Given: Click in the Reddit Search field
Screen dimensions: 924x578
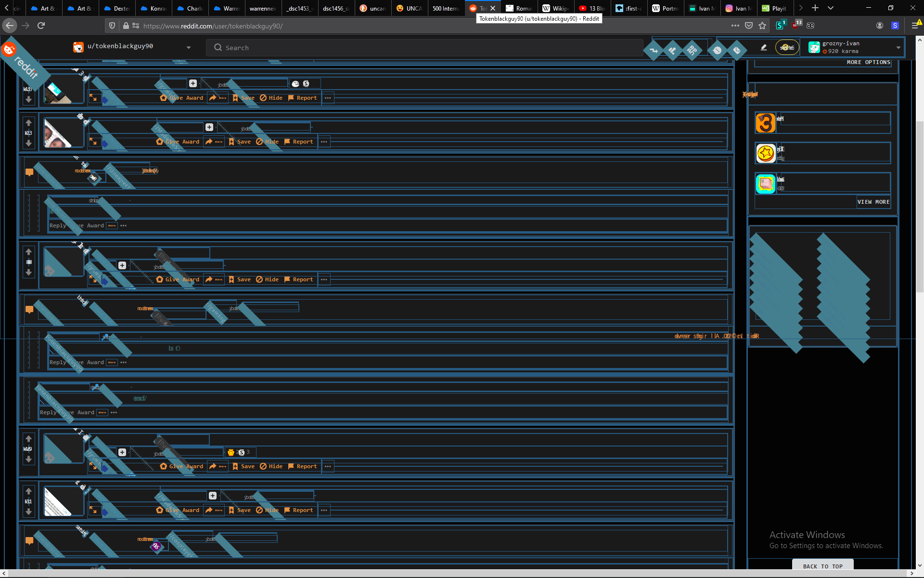Looking at the screenshot, I should tap(423, 48).
